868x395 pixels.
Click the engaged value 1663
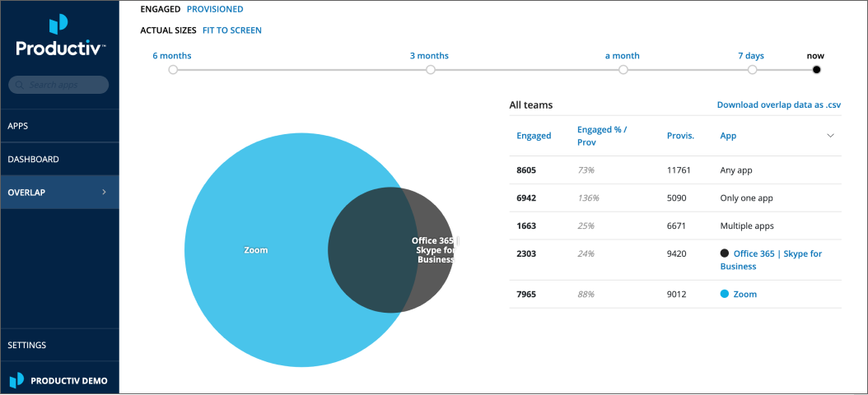coord(526,225)
